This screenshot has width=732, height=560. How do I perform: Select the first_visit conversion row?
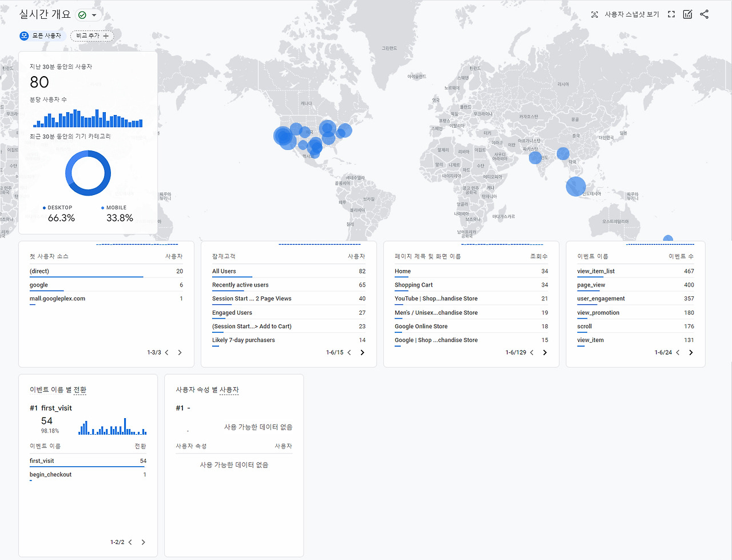click(x=88, y=461)
